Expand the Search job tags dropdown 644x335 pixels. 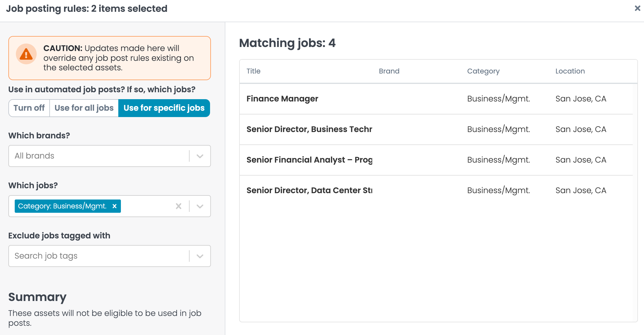point(200,256)
